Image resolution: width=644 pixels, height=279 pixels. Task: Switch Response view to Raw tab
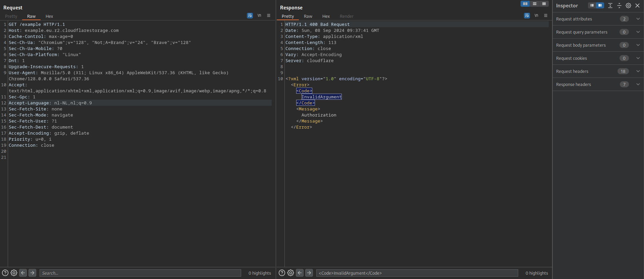click(x=308, y=16)
